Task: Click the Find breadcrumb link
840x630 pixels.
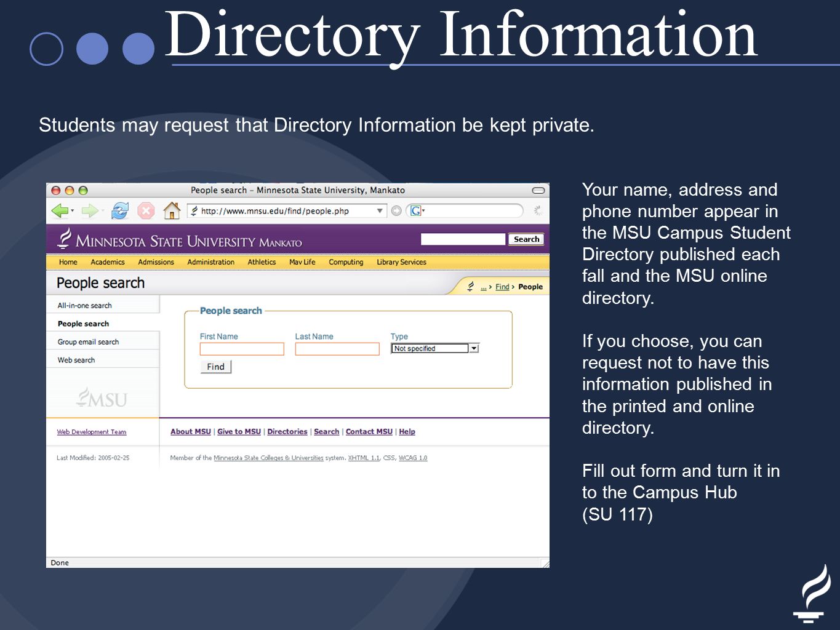Action: (x=502, y=287)
